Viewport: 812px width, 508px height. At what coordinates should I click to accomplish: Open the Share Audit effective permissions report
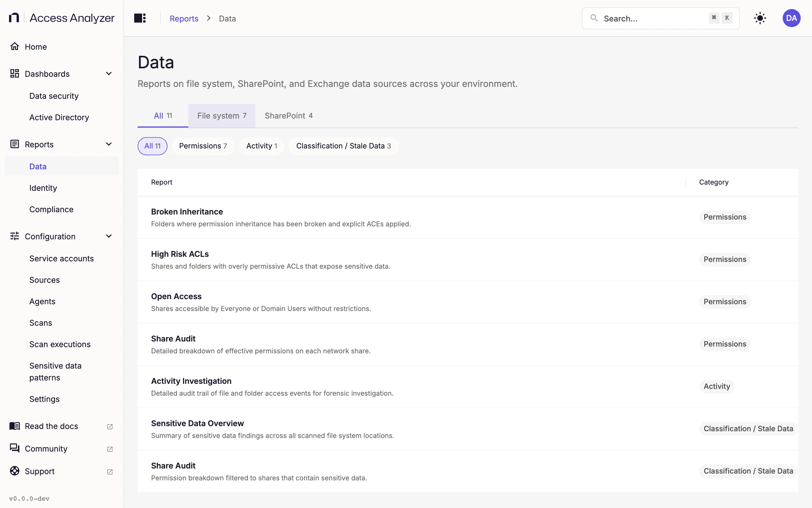pyautogui.click(x=468, y=344)
